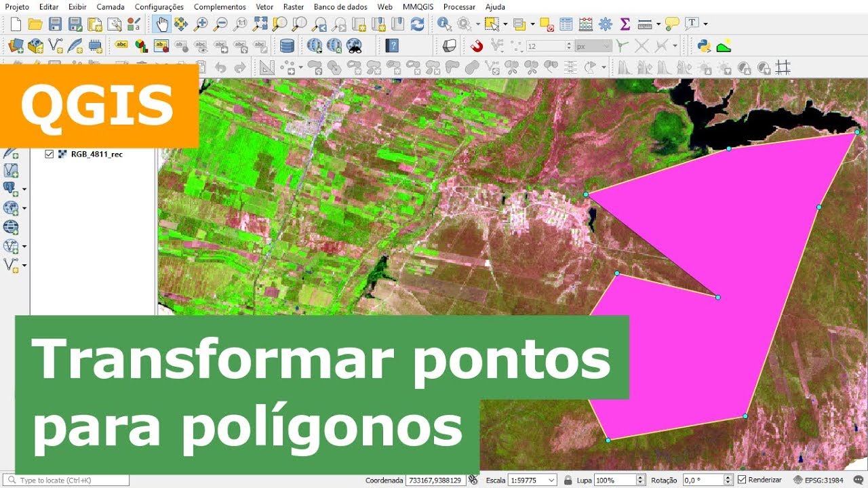Open the Escala scale dropdown
The width and height of the screenshot is (868, 488).
click(551, 480)
